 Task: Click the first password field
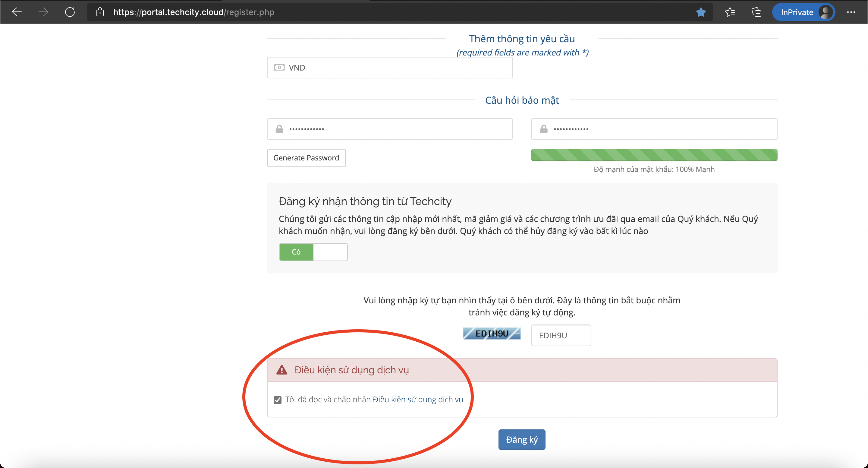390,129
